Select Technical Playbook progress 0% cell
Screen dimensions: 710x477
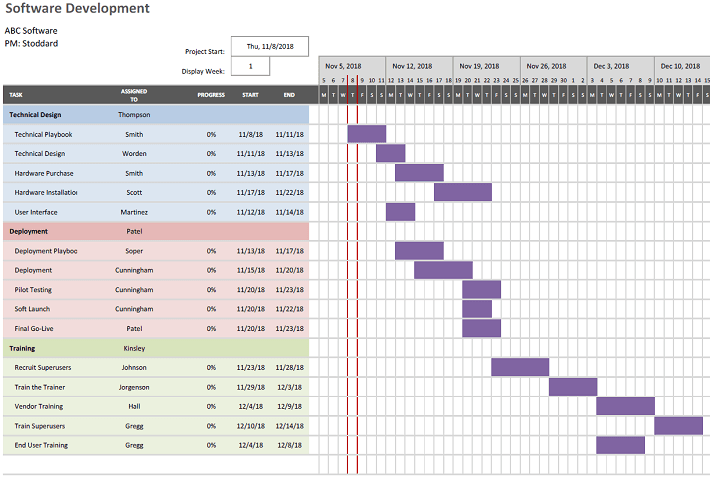[x=211, y=134]
